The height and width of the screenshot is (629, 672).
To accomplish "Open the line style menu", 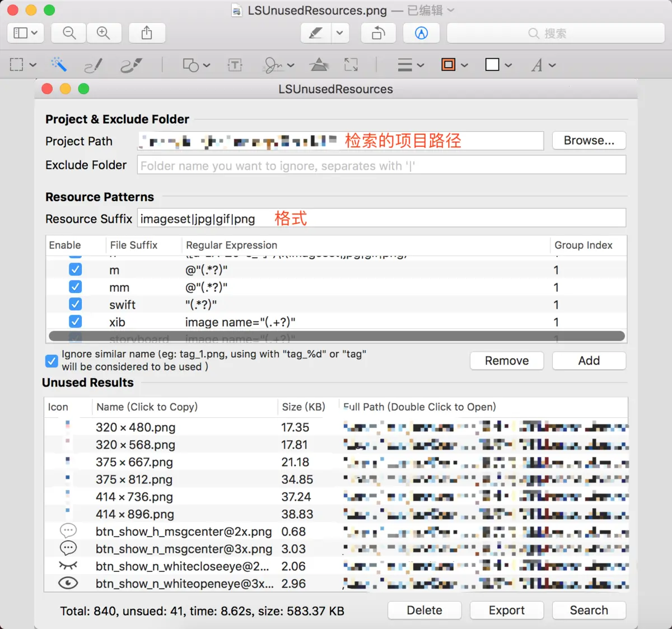I will pyautogui.click(x=405, y=65).
